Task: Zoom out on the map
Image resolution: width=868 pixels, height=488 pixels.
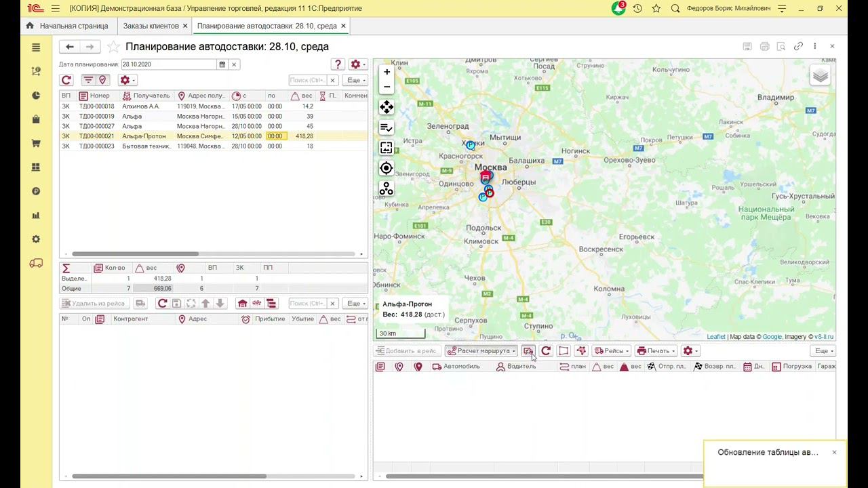Action: pyautogui.click(x=387, y=87)
